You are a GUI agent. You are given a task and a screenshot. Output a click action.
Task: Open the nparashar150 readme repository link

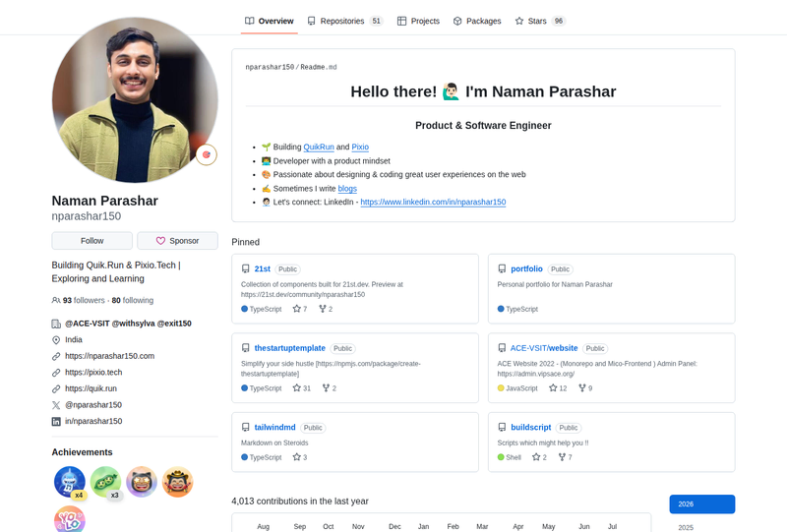click(x=270, y=67)
